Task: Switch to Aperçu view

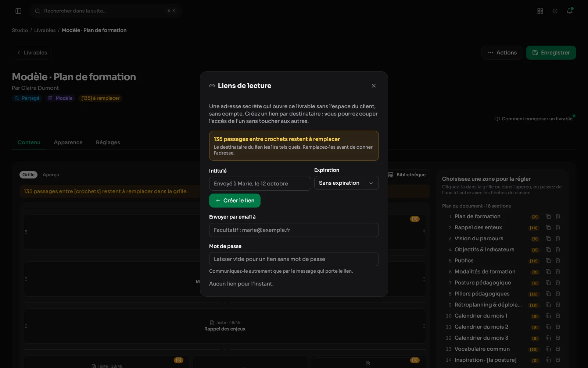Action: point(51,175)
